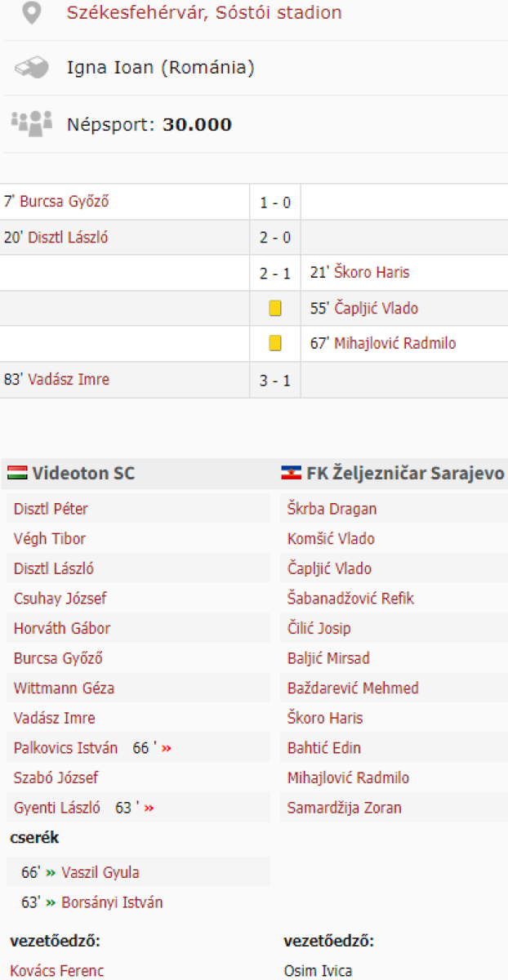Open Baždarević Mehmed player page

click(353, 688)
